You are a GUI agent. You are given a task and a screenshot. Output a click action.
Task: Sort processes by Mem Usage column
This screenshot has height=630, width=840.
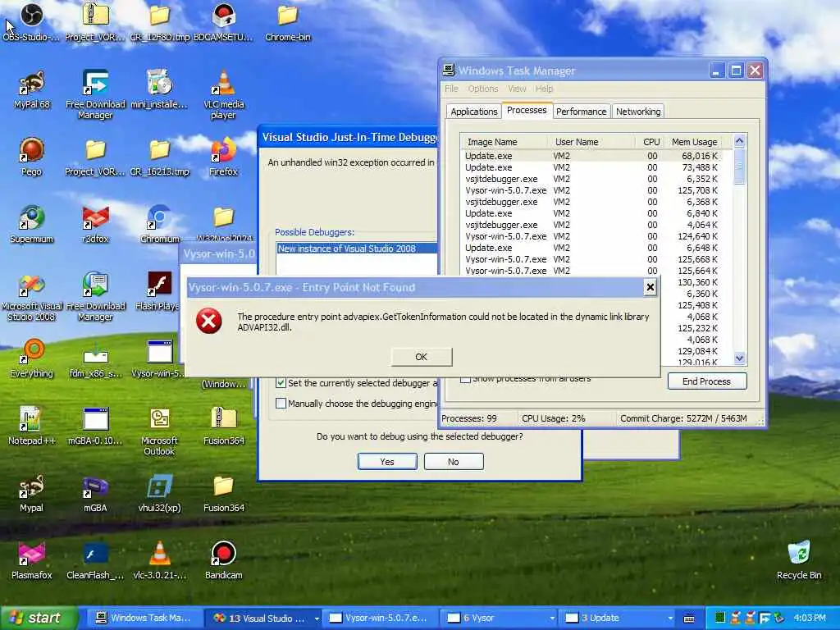(694, 142)
